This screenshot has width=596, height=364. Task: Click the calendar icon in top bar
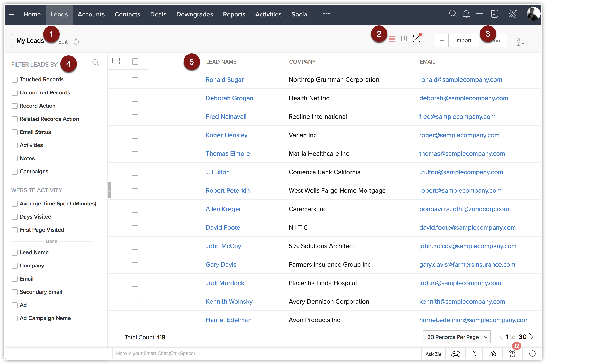click(495, 14)
